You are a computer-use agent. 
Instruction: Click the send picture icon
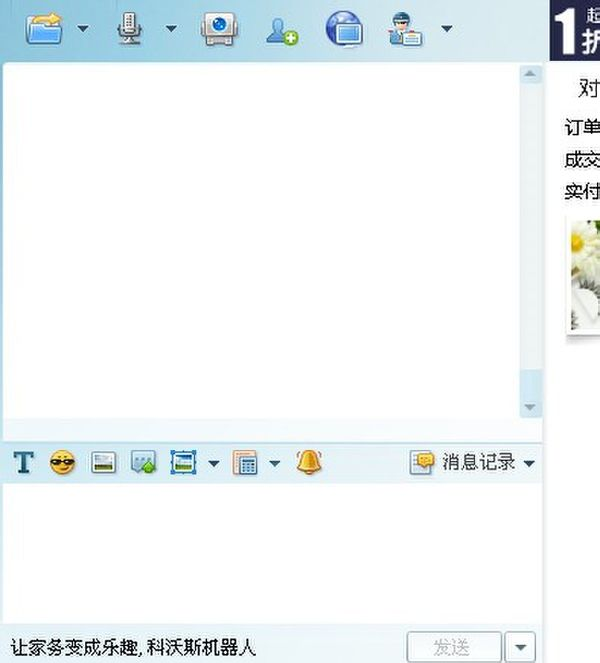(x=103, y=463)
